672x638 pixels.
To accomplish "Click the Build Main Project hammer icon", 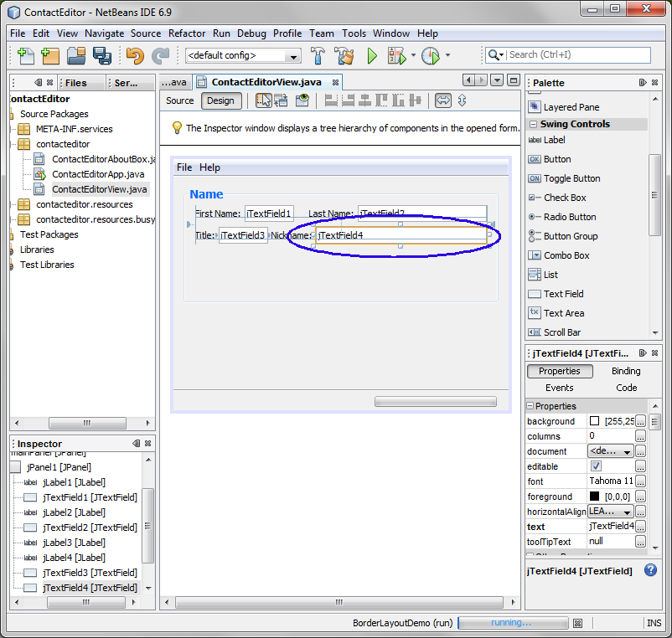I will point(318,55).
